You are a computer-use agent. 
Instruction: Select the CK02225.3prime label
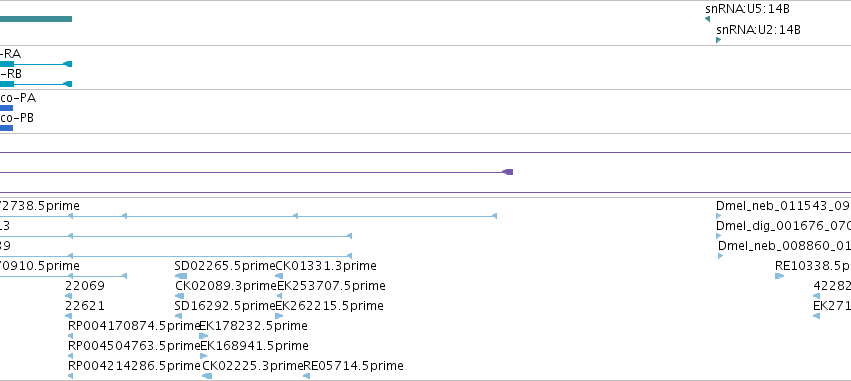(x=252, y=366)
